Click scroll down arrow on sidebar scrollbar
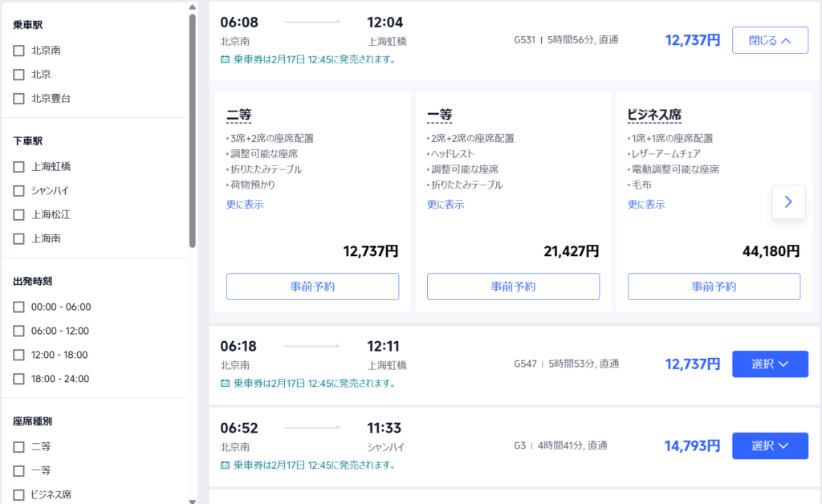 click(192, 498)
